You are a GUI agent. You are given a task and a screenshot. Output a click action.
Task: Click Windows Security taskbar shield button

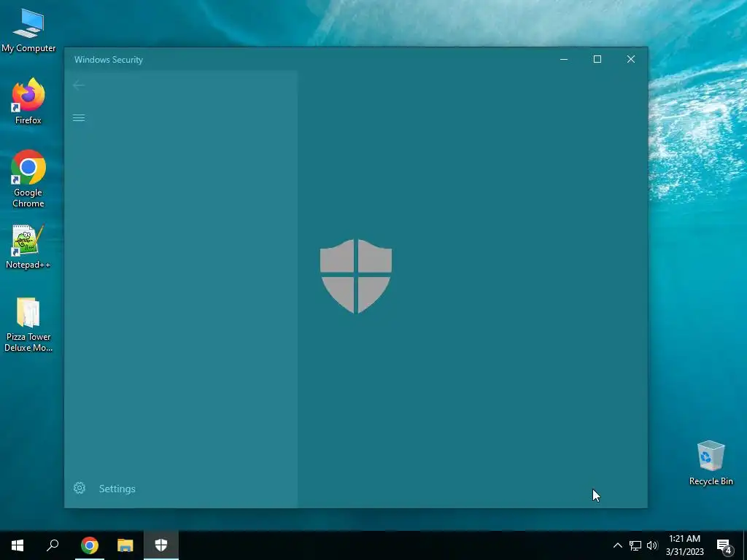pos(161,545)
